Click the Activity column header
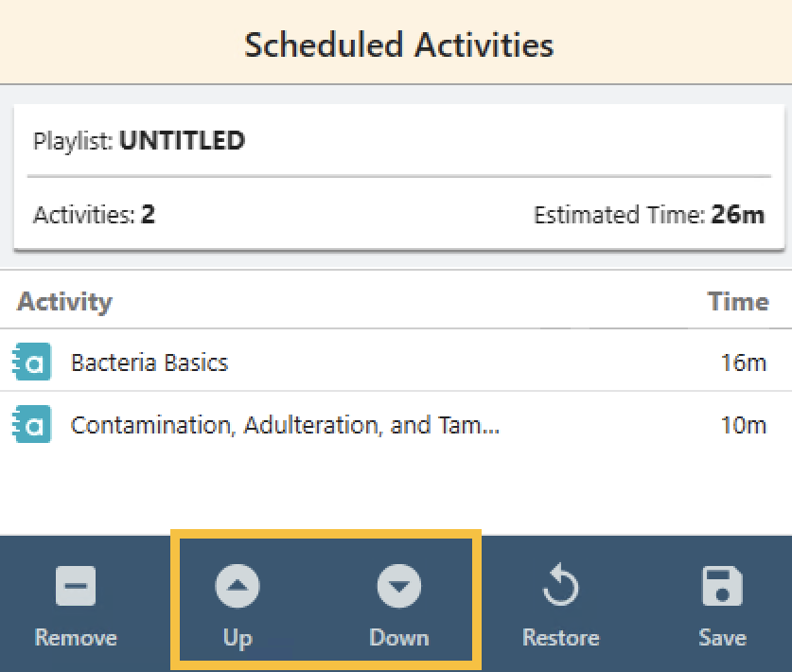This screenshot has width=792, height=672. pos(64,301)
